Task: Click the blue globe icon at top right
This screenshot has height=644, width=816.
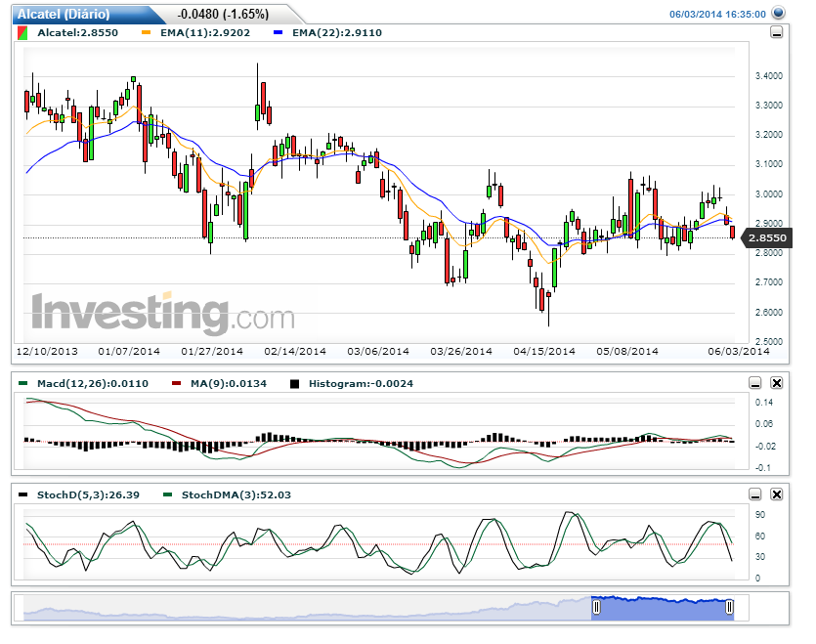Action: click(x=778, y=13)
